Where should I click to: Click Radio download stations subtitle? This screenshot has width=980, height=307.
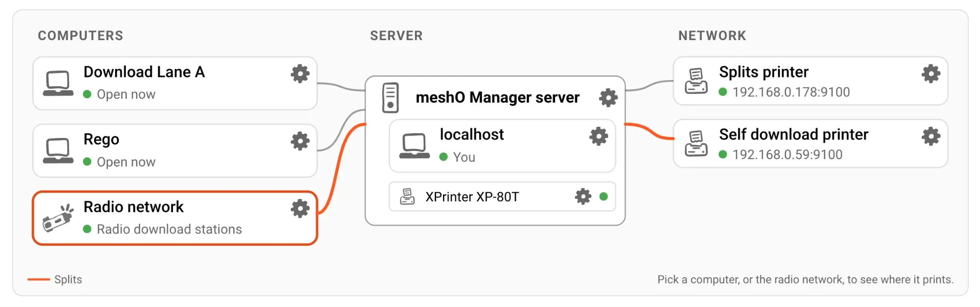[169, 229]
